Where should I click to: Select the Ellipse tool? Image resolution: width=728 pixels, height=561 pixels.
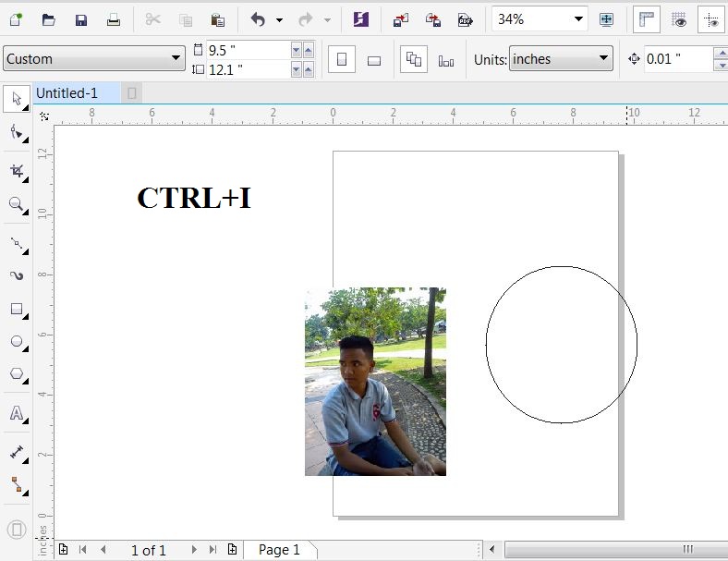click(x=17, y=342)
